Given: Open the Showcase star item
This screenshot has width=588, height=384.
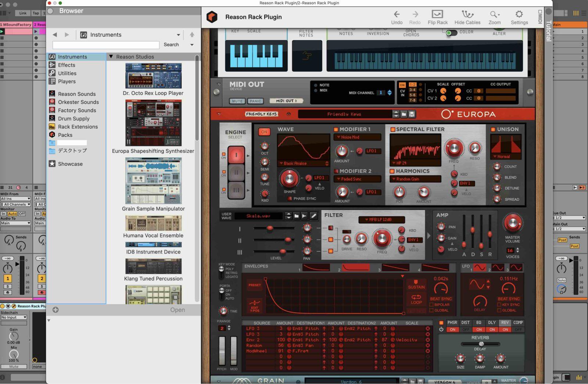Looking at the screenshot, I should [70, 164].
